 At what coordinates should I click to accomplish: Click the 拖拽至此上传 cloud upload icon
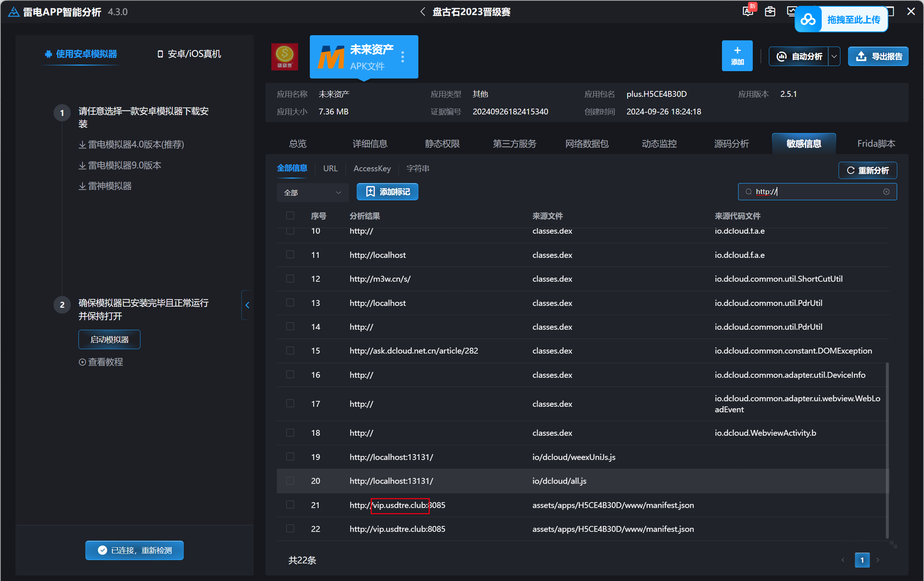pyautogui.click(x=808, y=19)
